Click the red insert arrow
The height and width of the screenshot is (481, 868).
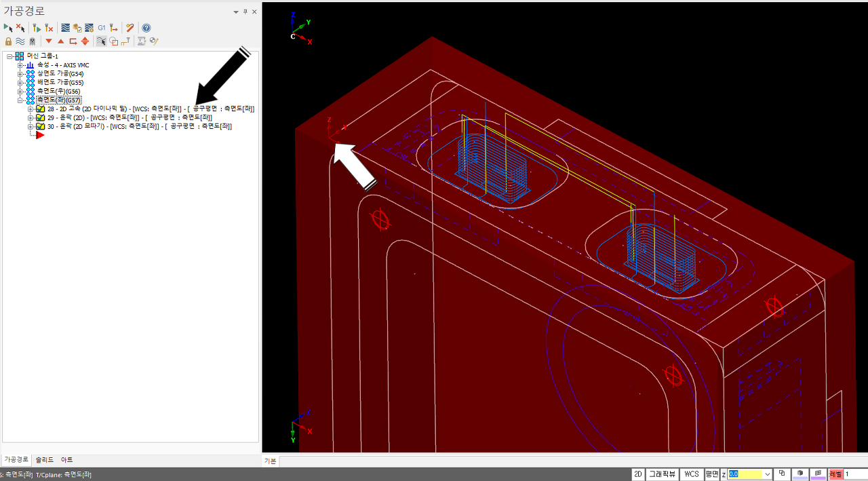point(40,136)
